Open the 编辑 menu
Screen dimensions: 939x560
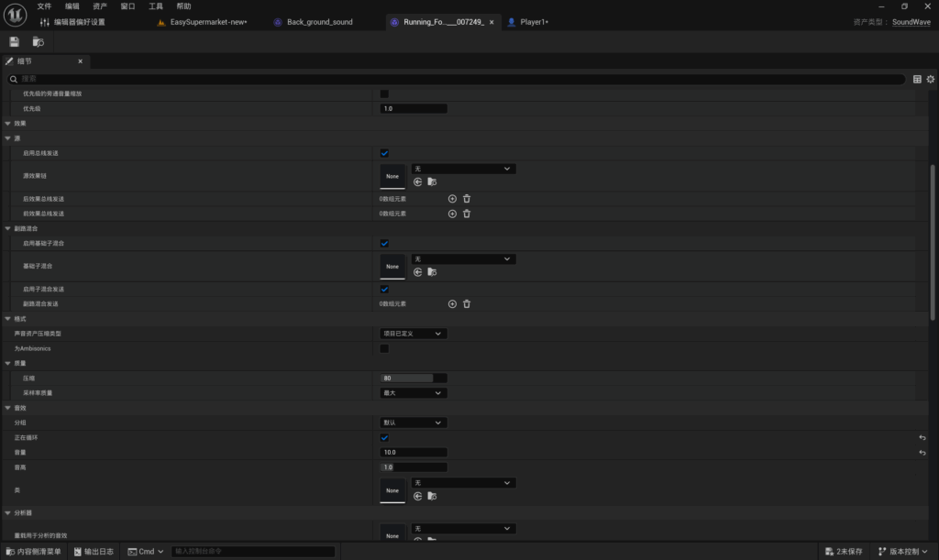point(72,6)
